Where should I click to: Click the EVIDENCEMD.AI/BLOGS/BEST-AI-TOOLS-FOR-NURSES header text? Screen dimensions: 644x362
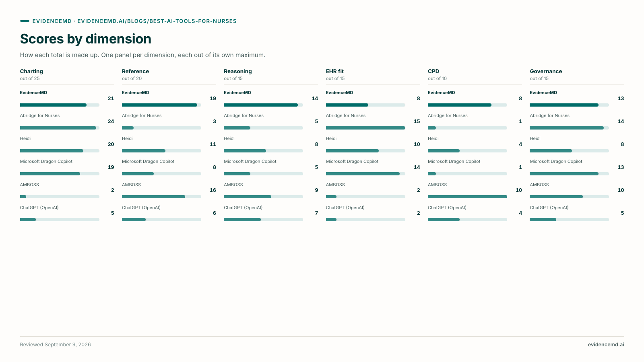(157, 21)
